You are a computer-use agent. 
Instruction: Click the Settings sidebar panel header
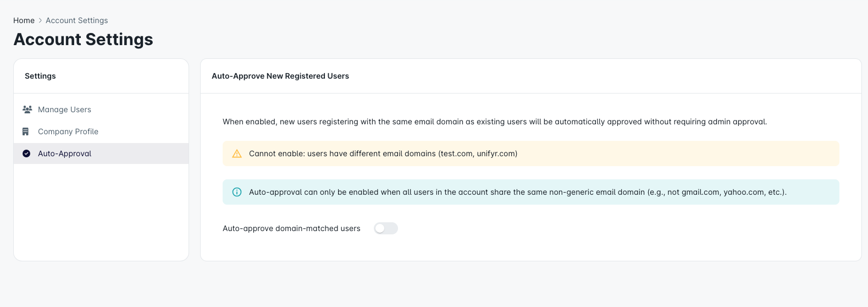point(40,76)
